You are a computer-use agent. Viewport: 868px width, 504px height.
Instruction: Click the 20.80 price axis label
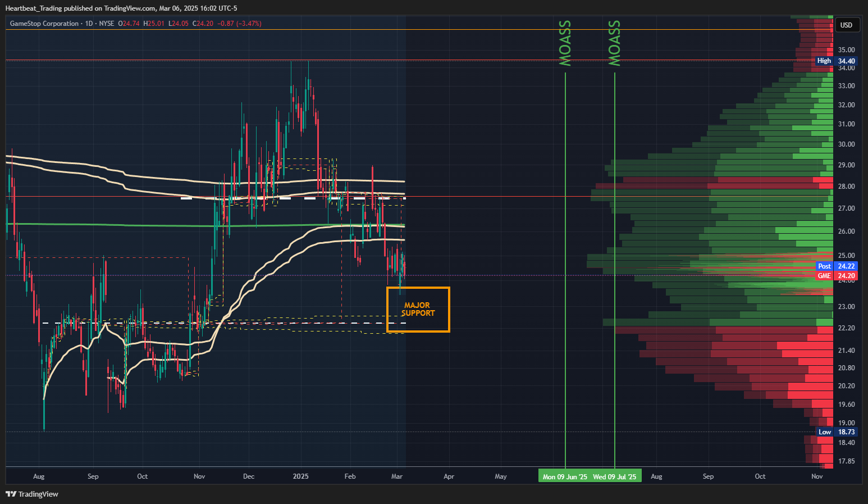[846, 368]
